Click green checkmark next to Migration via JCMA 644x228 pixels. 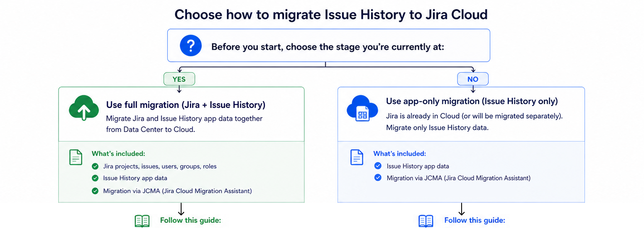(x=95, y=191)
